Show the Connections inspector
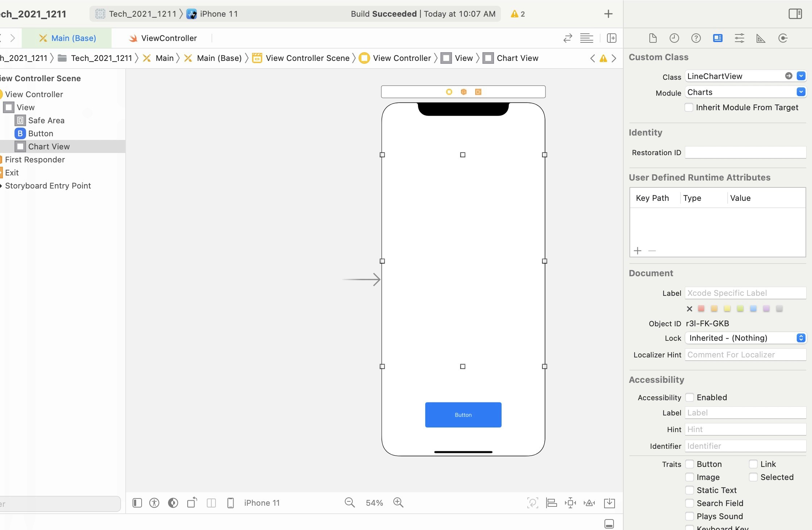Screen dimensions: 812x530 [783, 38]
